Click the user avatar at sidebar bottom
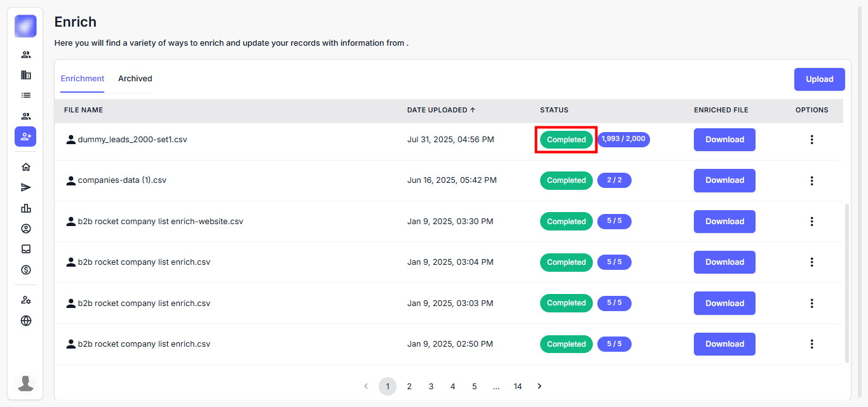The image size is (868, 407). (x=26, y=383)
